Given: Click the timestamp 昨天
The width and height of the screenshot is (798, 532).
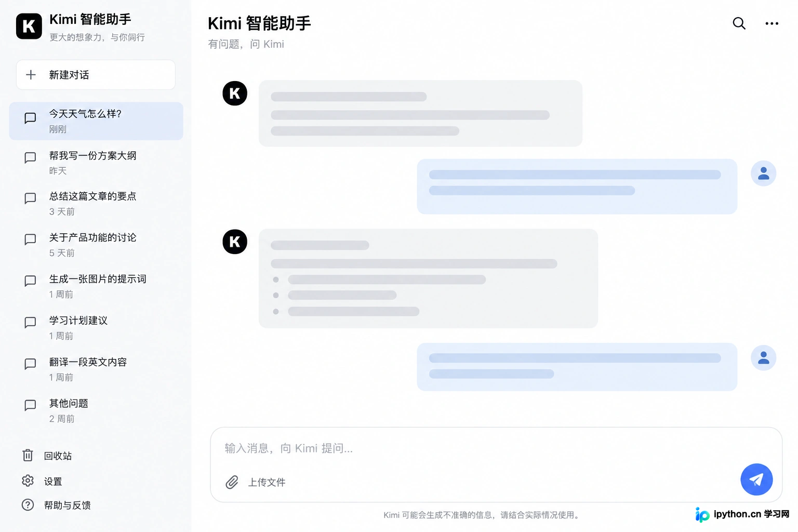Looking at the screenshot, I should tap(58, 171).
